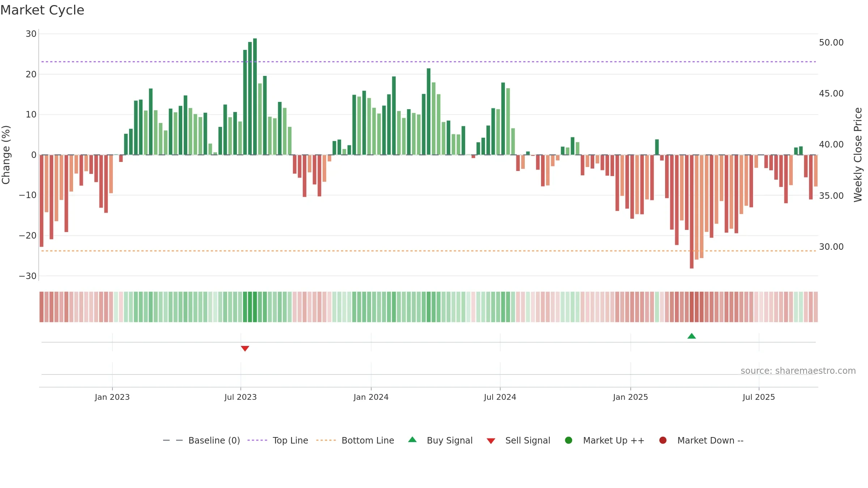Click the tallest green bar in July 2023

pyautogui.click(x=255, y=97)
